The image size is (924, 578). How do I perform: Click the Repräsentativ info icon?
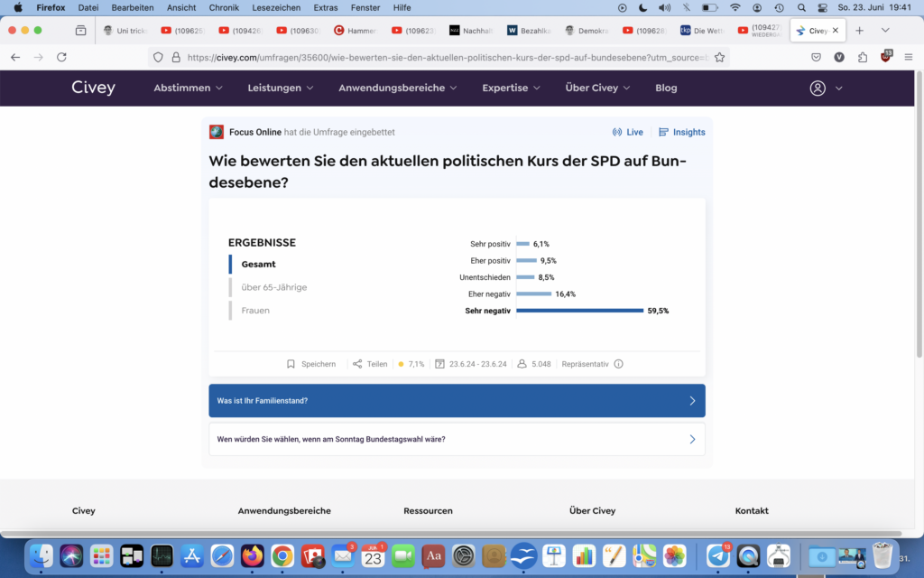click(x=618, y=364)
